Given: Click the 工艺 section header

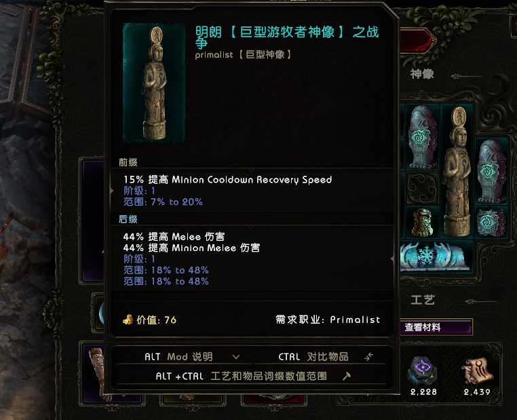Looking at the screenshot, I should pos(423,301).
